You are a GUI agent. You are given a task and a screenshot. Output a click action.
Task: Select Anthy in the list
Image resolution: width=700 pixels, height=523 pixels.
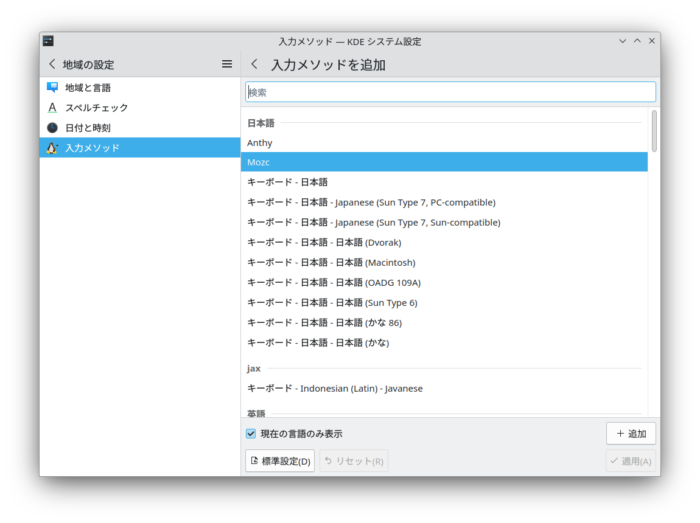coord(444,143)
